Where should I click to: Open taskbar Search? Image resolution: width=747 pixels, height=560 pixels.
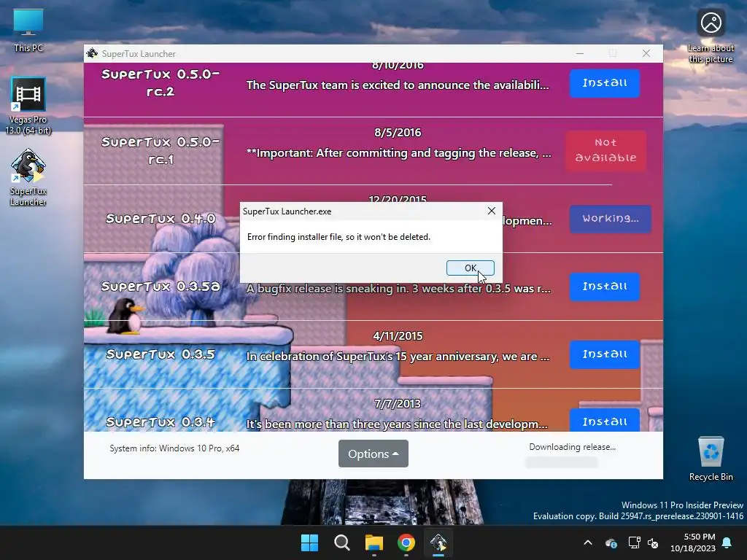[x=341, y=542]
